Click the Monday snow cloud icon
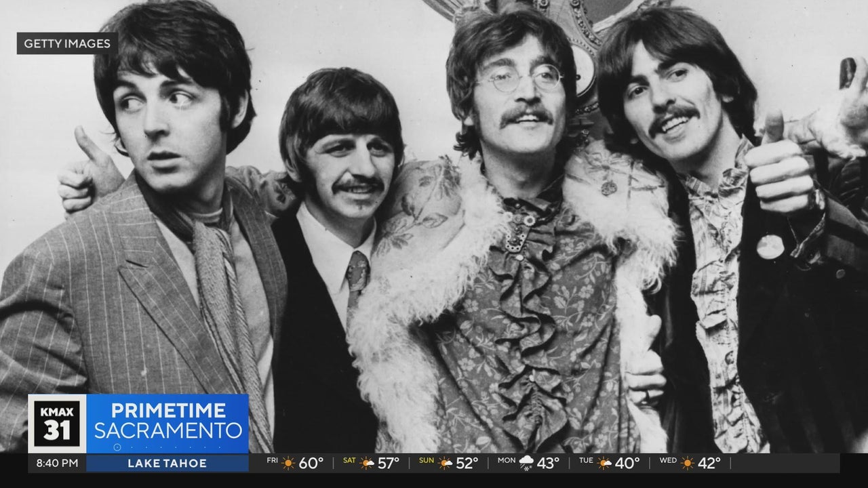 click(x=526, y=464)
